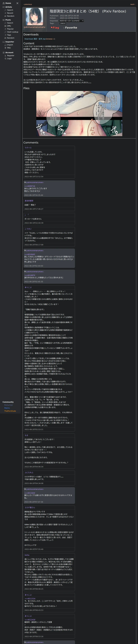Click the Home icon in sidebar
Image resolution: width=138 pixels, height=644 pixels.
pyautogui.click(x=4, y=3)
